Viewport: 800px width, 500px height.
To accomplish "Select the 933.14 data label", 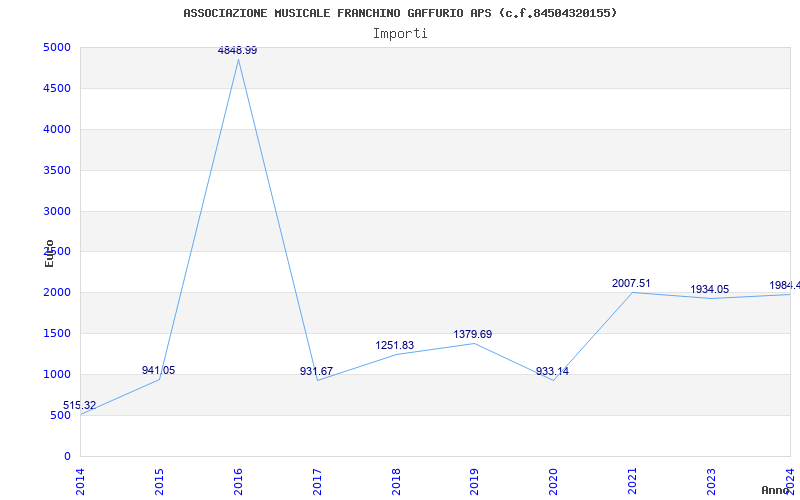I will point(552,371).
